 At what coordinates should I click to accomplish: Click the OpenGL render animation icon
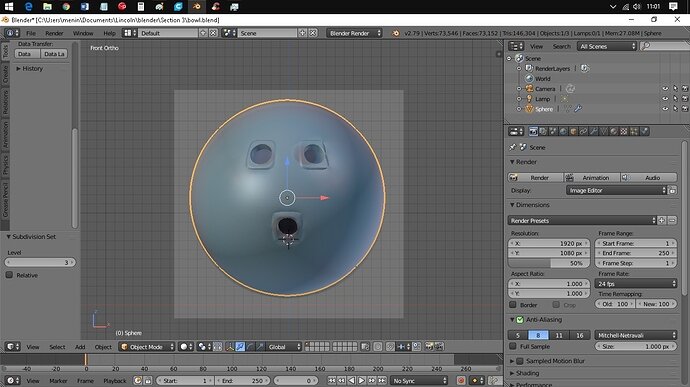(x=439, y=347)
